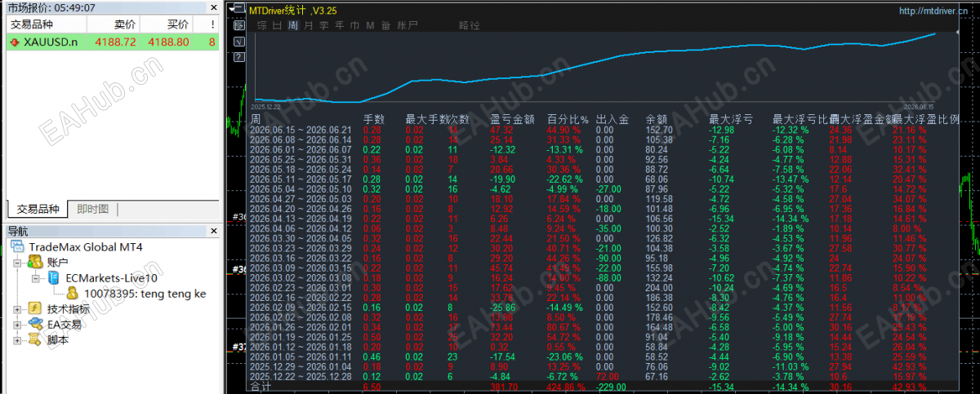Select the 币 currency statistics tab
Viewport: 980px width, 394px height.
coord(354,25)
